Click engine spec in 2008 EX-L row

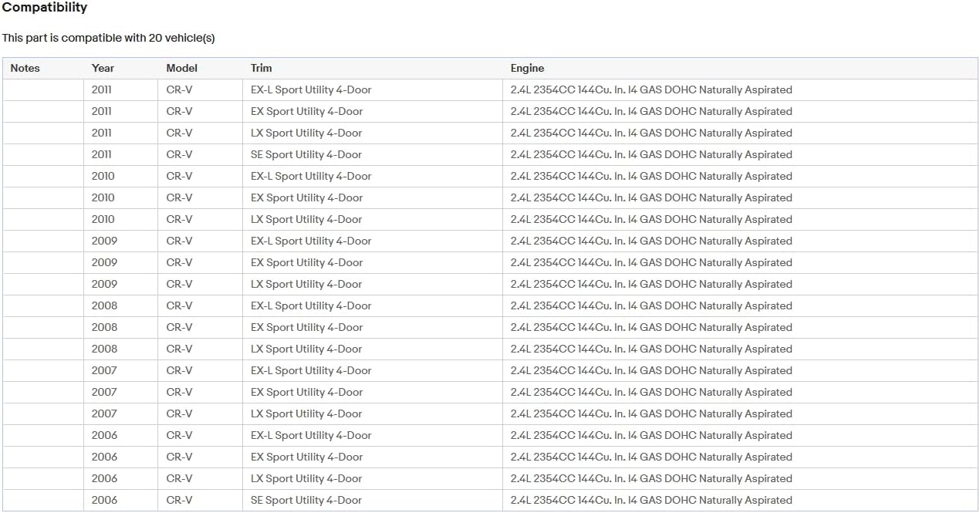[651, 305]
